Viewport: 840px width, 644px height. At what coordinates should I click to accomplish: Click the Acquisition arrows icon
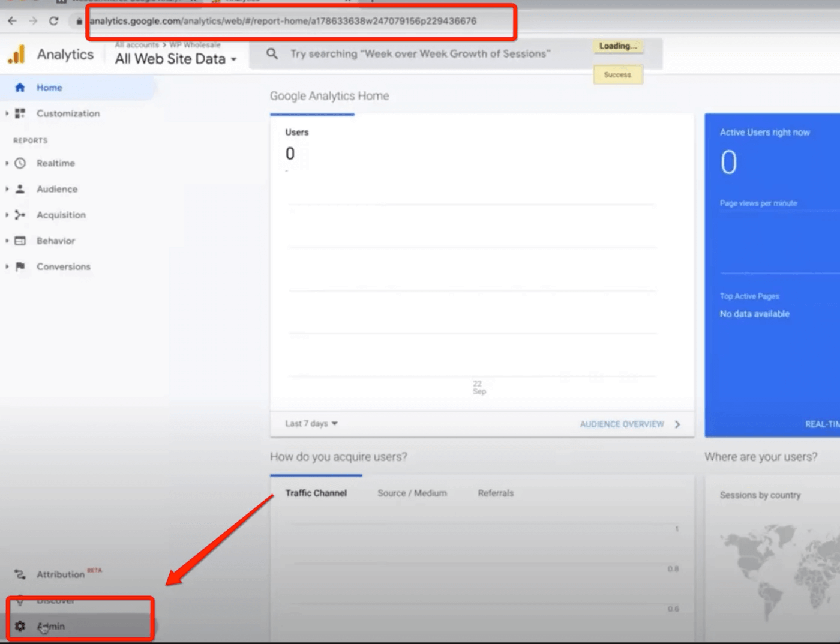tap(20, 215)
